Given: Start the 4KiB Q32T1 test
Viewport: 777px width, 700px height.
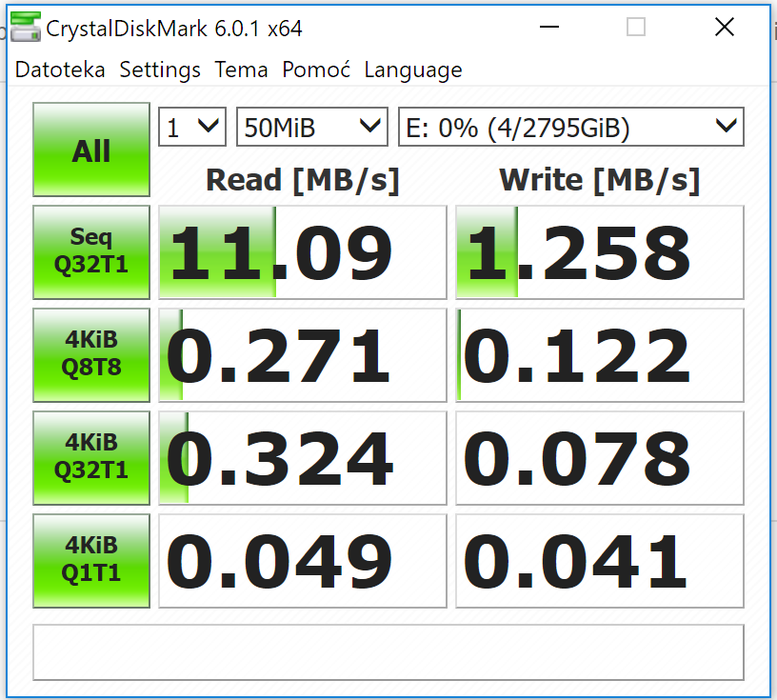Looking at the screenshot, I should (91, 457).
